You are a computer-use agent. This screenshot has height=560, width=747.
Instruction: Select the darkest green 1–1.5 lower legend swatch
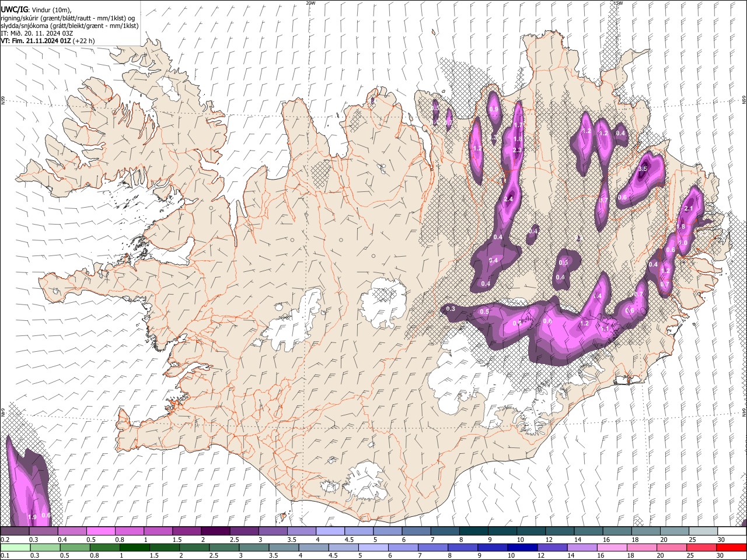point(135,548)
